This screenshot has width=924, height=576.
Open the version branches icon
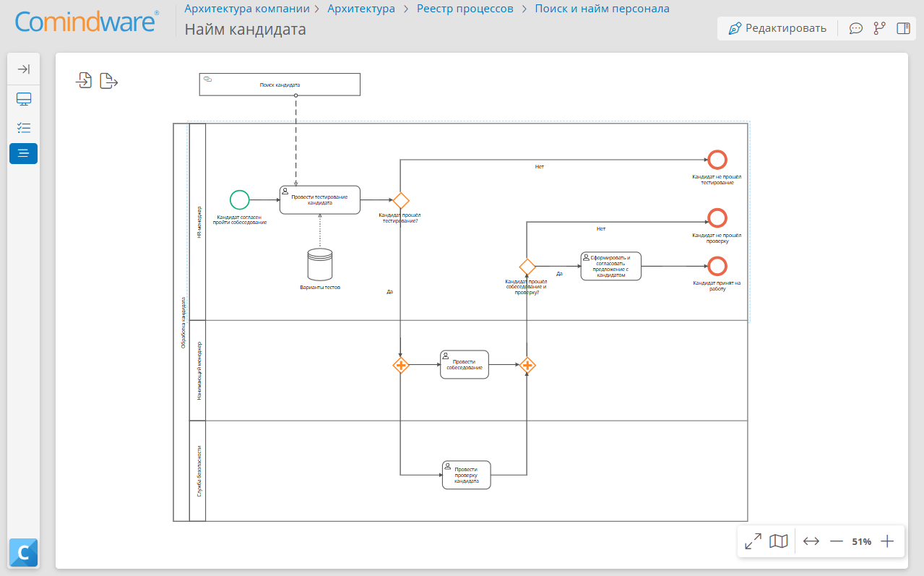click(879, 28)
